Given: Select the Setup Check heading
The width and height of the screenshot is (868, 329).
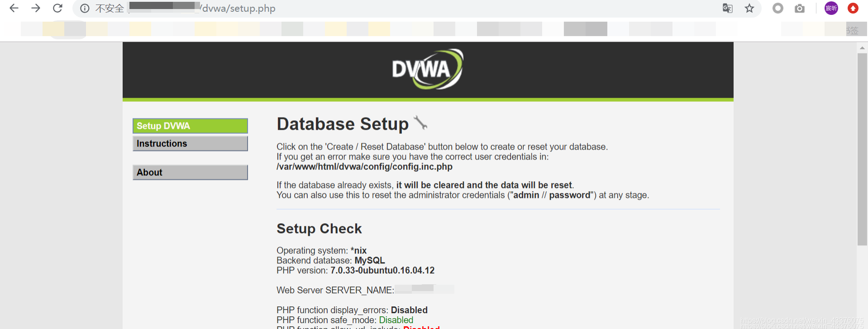Looking at the screenshot, I should [319, 229].
